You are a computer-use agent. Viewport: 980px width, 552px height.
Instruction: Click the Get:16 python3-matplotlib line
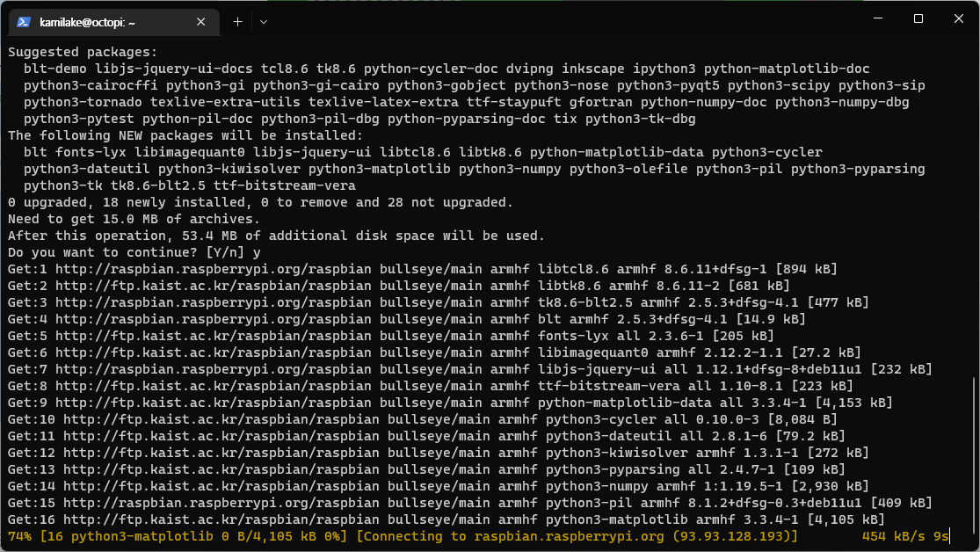click(x=446, y=519)
